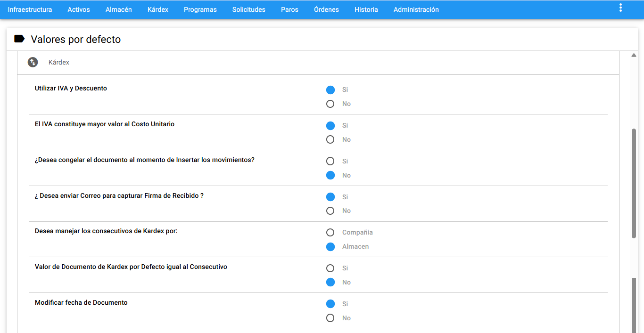
Task: Click the outer page scrollbar thumb
Action: click(x=641, y=305)
